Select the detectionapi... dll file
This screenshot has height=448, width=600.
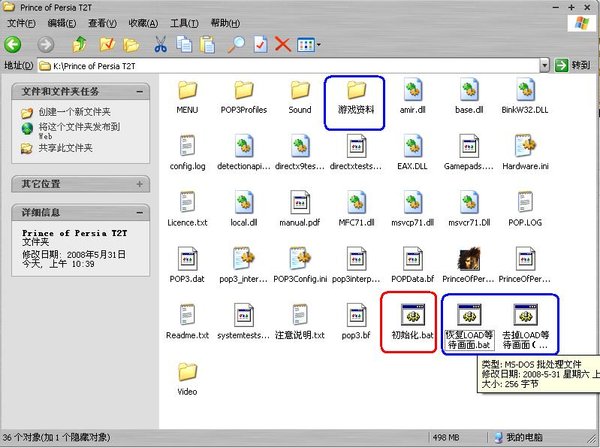coord(244,153)
